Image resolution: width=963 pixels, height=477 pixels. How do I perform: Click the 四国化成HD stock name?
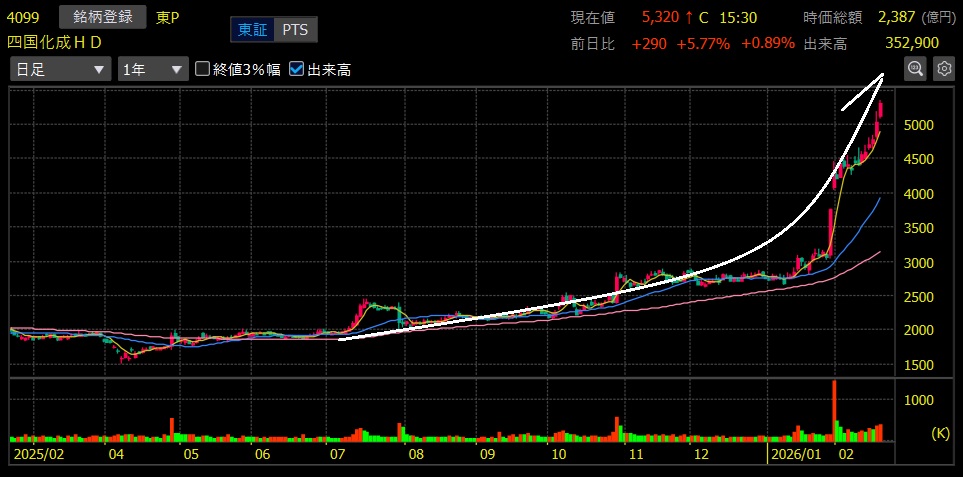coord(55,42)
